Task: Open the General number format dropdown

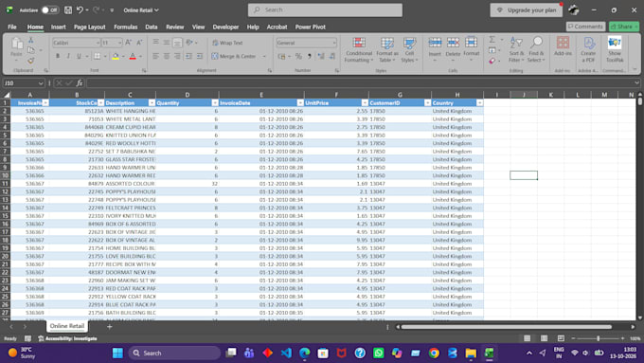Action: click(x=334, y=43)
